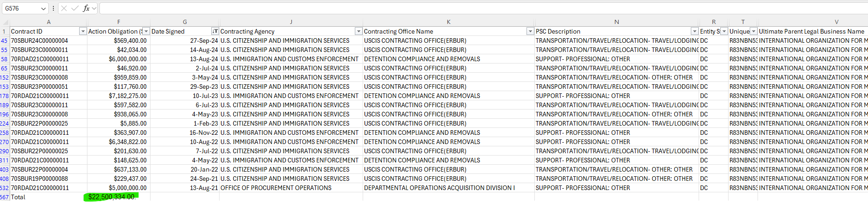Expand the Name Box dropdown arrow
The height and width of the screenshot is (202, 868).
[43, 9]
